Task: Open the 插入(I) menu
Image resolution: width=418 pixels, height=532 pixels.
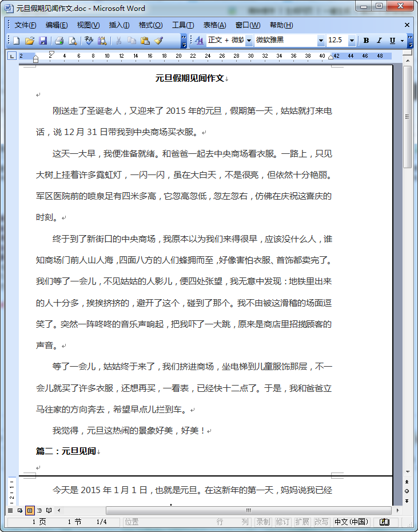Action: tap(119, 25)
